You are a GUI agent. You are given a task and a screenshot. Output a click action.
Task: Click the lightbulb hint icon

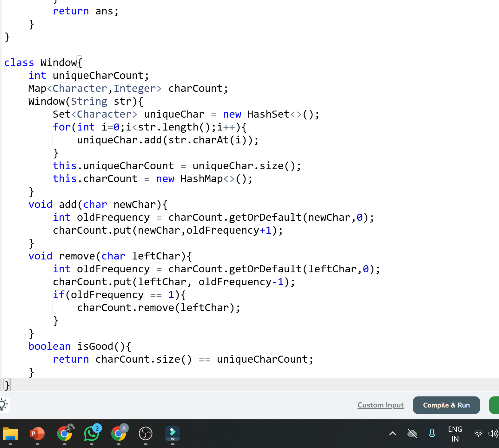(x=4, y=405)
